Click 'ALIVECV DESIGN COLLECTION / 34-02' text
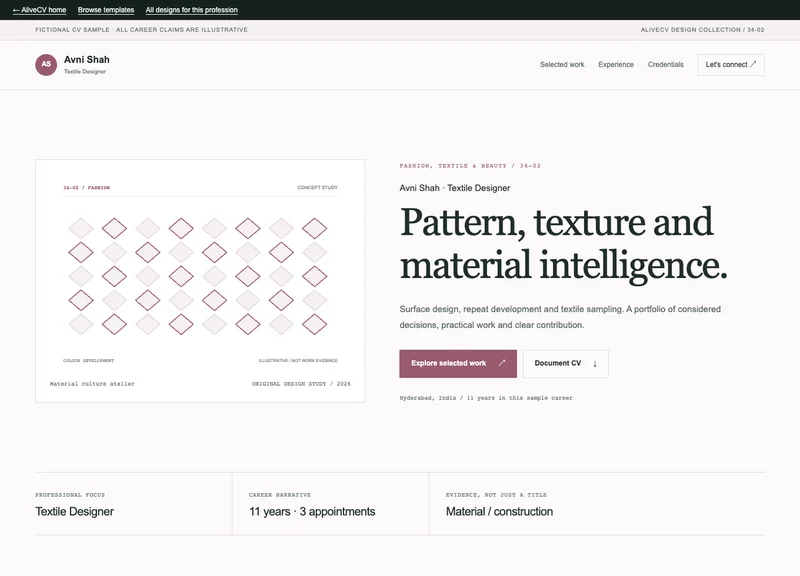800x576 pixels. tap(703, 30)
